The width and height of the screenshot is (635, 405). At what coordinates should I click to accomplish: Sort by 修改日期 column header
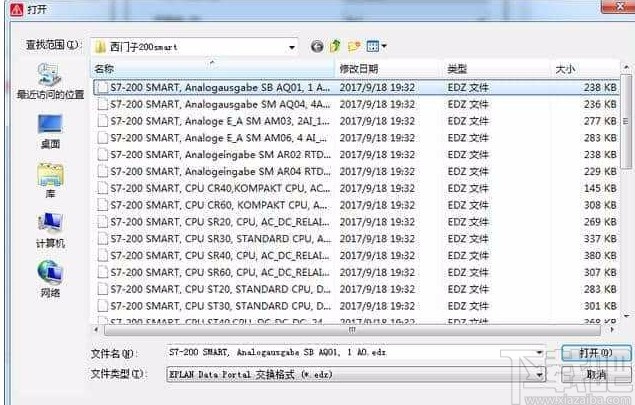tap(388, 69)
